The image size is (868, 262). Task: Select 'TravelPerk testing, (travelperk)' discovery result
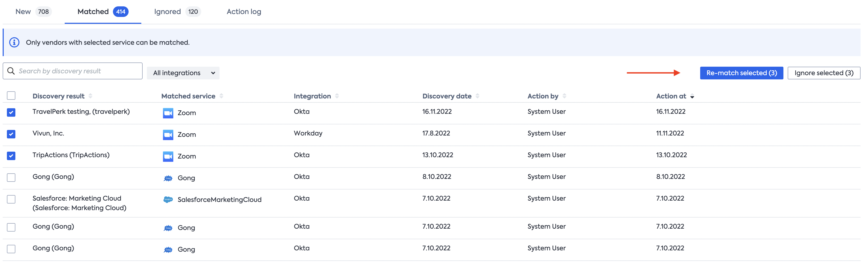81,112
